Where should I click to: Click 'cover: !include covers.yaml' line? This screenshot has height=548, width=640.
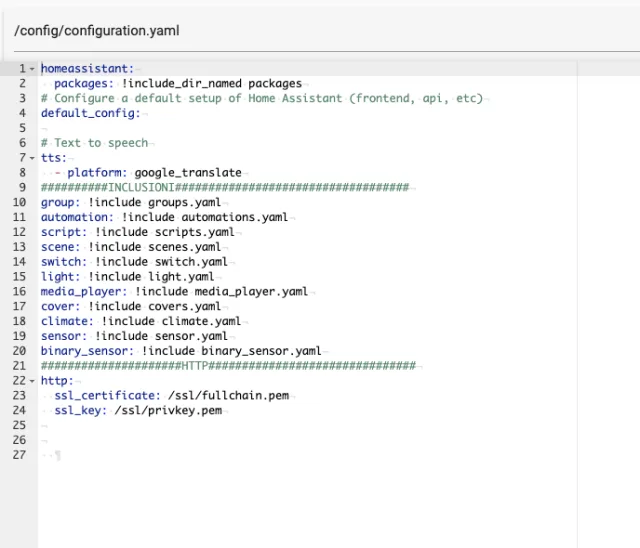click(131, 306)
